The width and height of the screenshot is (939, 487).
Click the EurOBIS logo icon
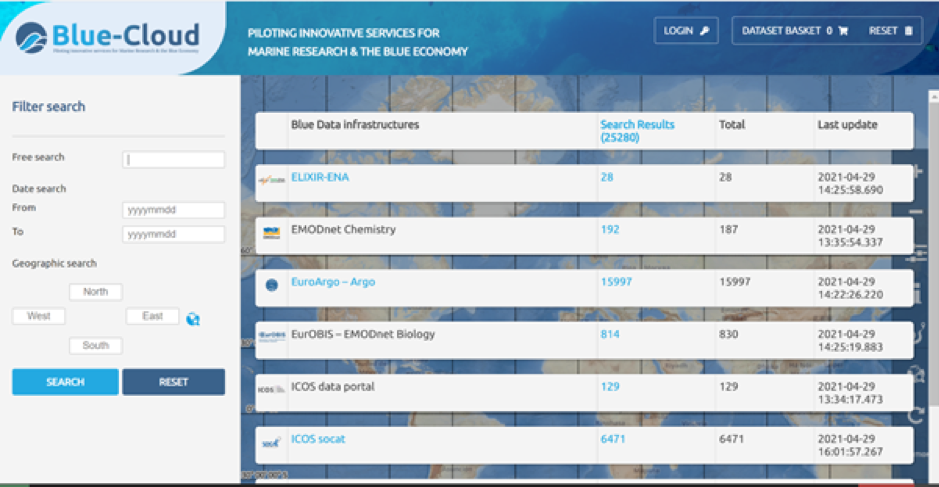[x=271, y=337]
